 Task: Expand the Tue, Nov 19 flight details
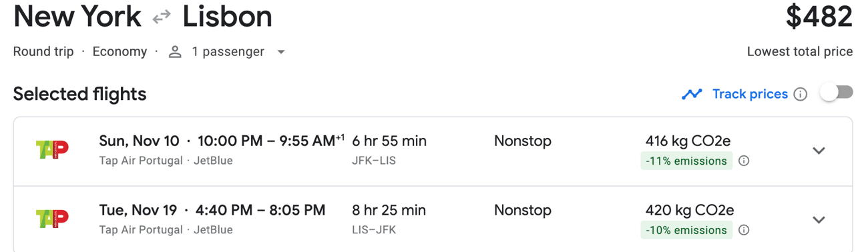coord(819,220)
